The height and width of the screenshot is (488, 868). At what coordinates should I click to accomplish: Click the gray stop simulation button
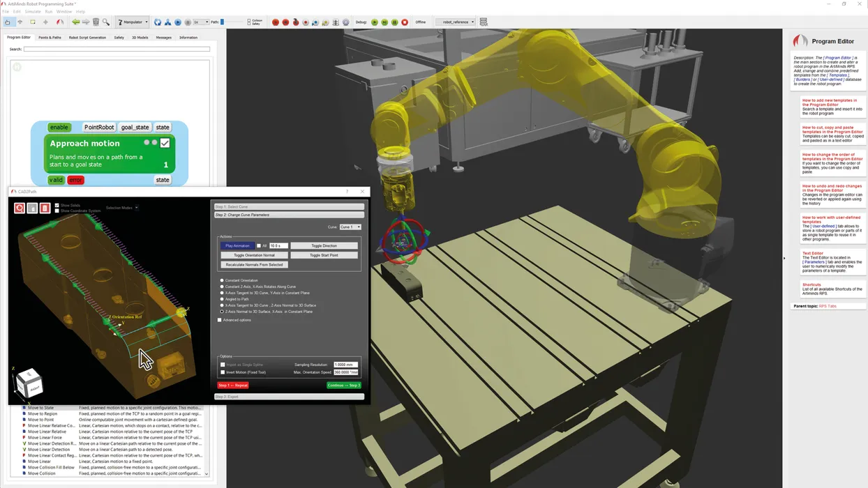tap(188, 22)
